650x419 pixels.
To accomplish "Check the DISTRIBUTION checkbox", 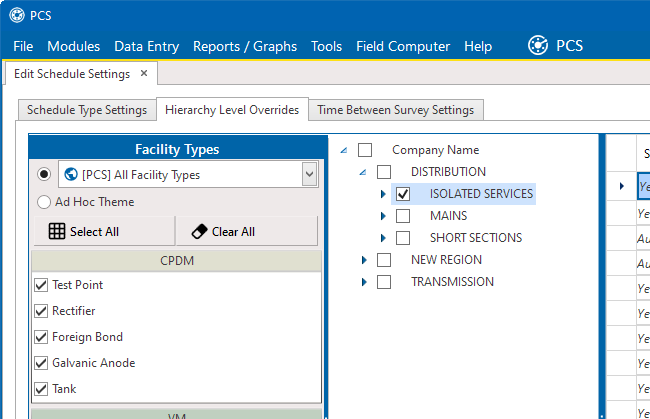I will pos(384,172).
